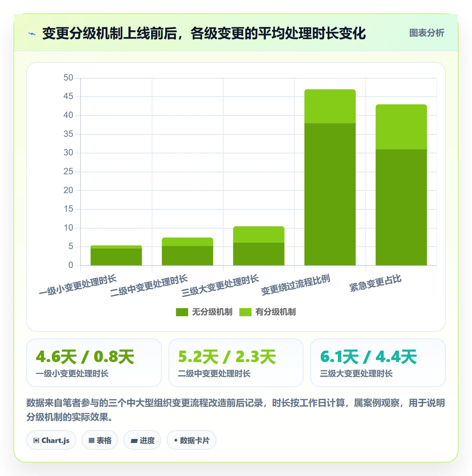Click the 变更绕过流程比例 axis label
472x476 pixels.
[295, 285]
